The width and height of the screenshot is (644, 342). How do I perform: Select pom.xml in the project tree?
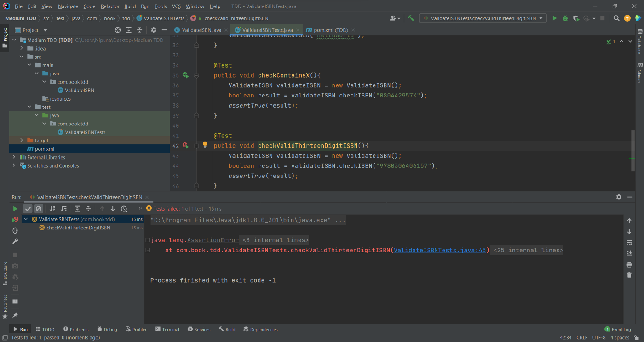tap(44, 149)
